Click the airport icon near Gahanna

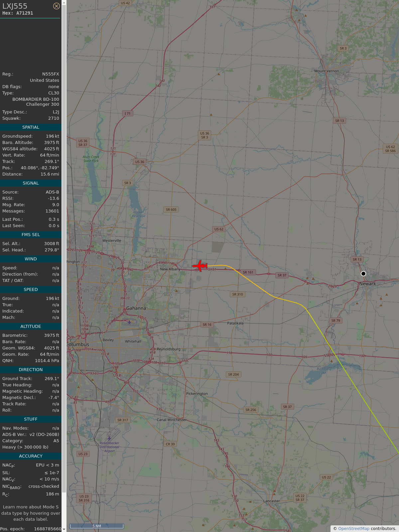(129, 322)
